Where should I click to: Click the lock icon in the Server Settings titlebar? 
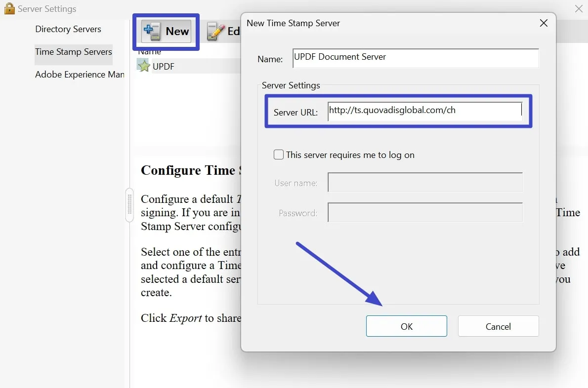click(8, 8)
